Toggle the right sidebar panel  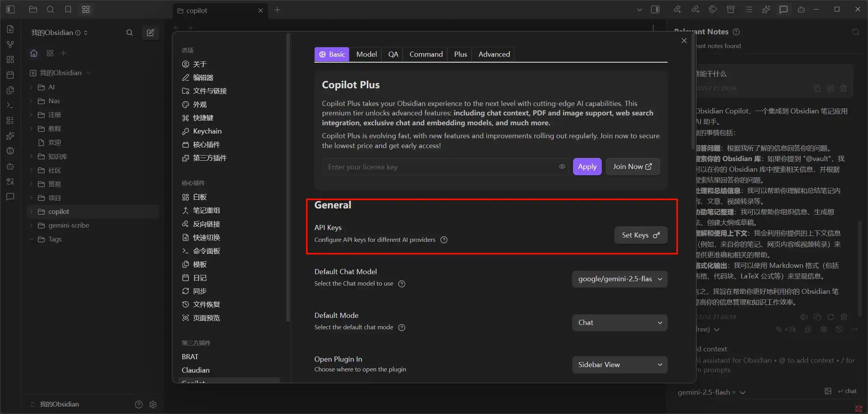click(655, 9)
